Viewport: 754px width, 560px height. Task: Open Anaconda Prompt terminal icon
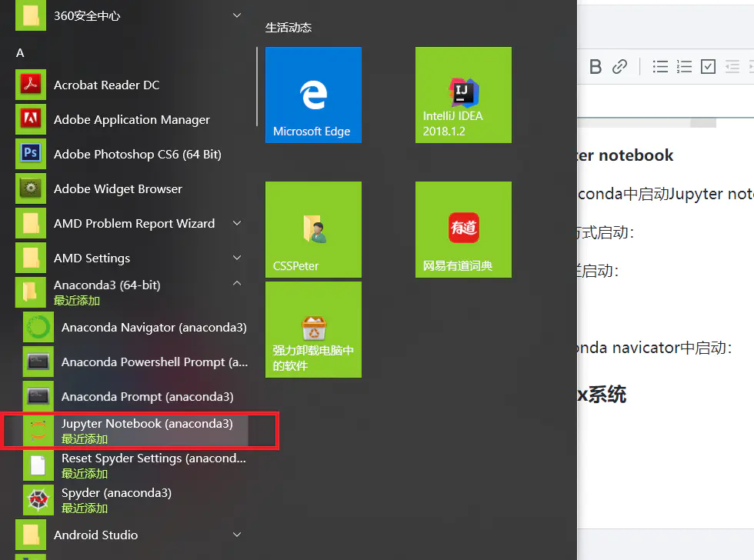[38, 396]
